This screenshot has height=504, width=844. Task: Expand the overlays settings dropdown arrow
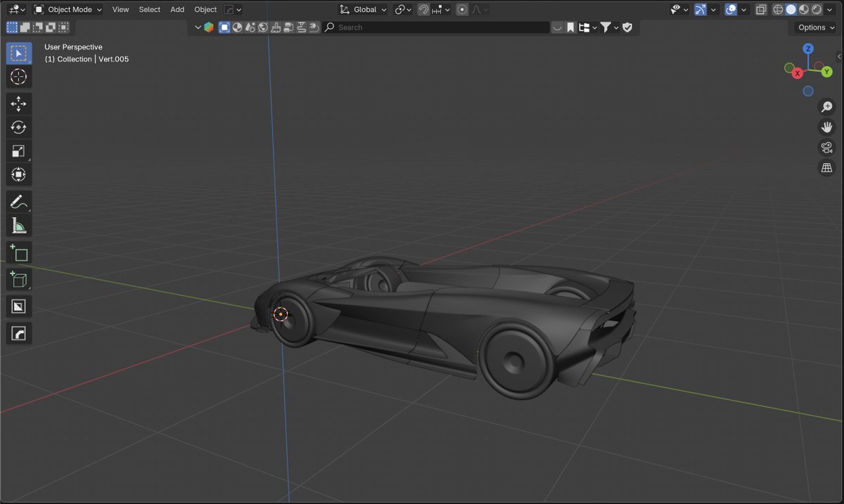[x=743, y=10]
